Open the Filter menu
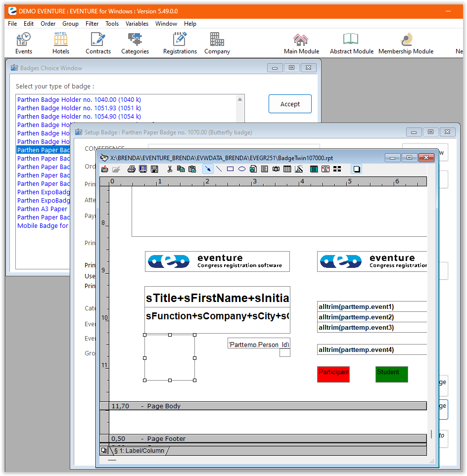 click(x=92, y=24)
